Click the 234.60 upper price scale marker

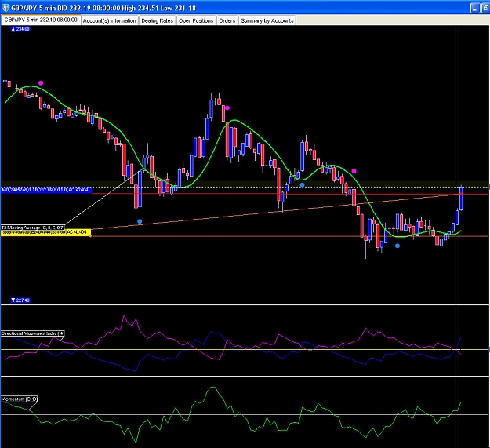tap(20, 29)
